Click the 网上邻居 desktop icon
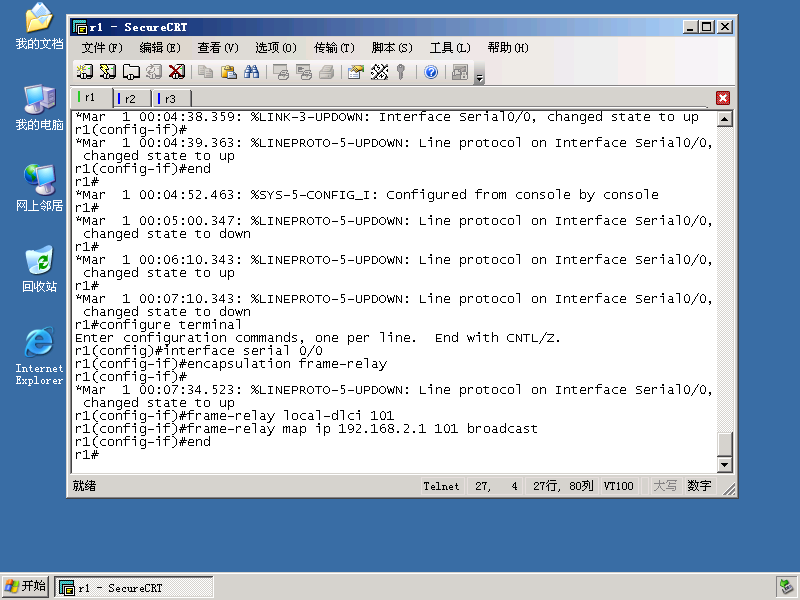This screenshot has height=600, width=800. coord(39,188)
